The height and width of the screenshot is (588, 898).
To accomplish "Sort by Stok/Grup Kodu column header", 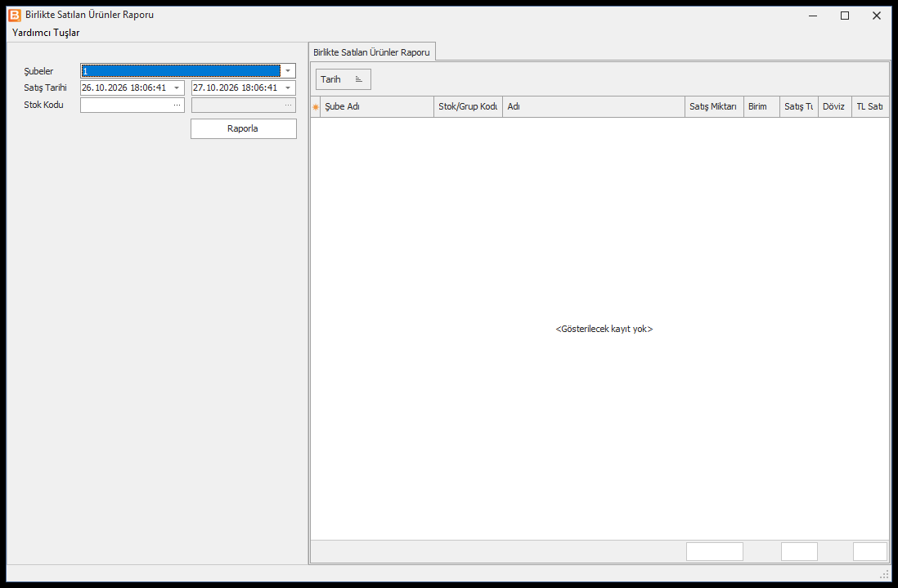I will point(468,107).
